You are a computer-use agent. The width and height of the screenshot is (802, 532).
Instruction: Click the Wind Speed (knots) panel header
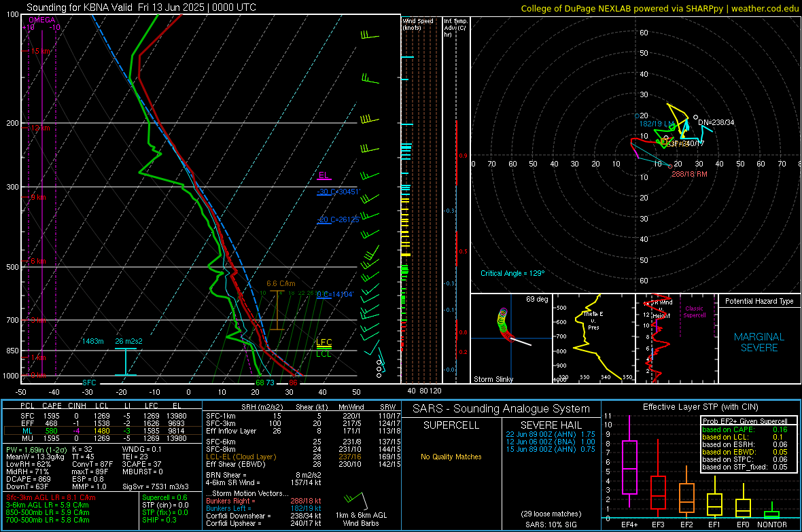418,24
